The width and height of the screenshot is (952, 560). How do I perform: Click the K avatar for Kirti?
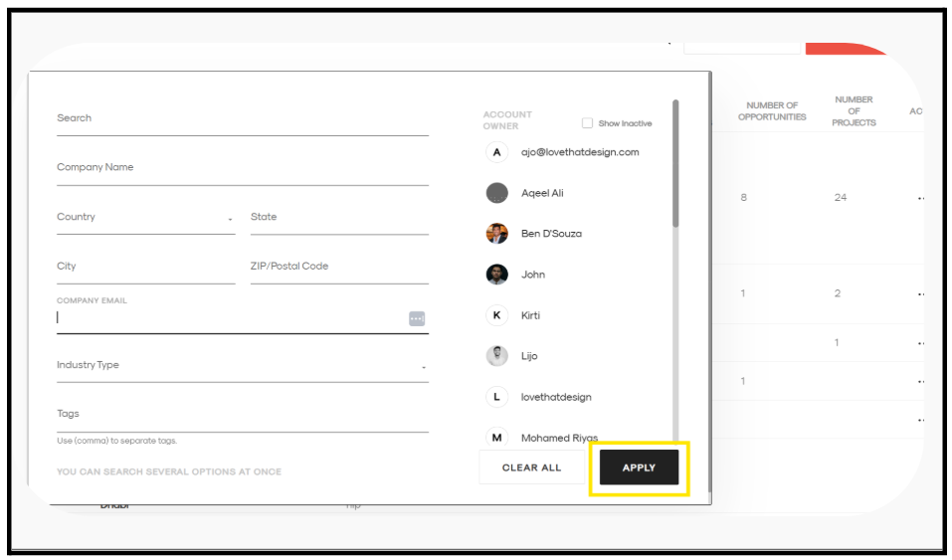pos(496,315)
